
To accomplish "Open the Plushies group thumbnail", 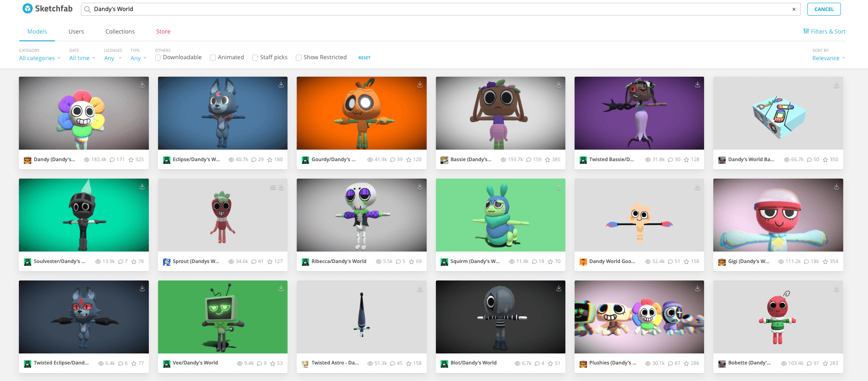I will (639, 317).
